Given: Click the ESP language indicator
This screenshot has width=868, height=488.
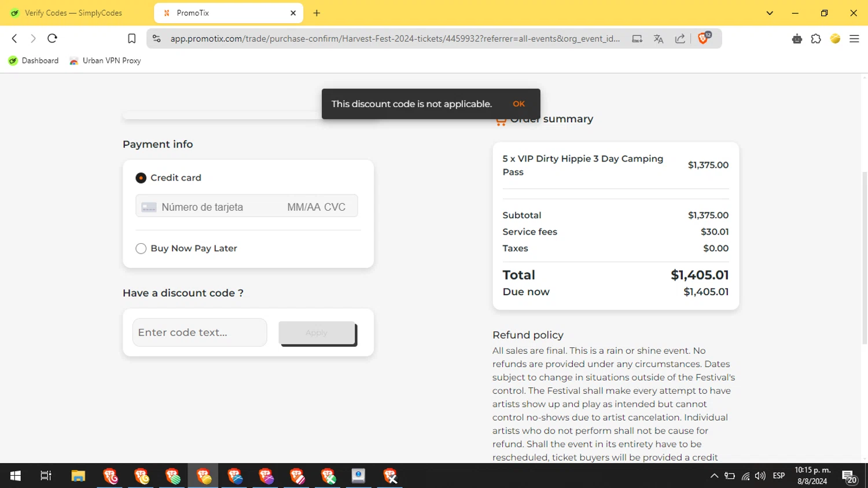Looking at the screenshot, I should pos(779,476).
